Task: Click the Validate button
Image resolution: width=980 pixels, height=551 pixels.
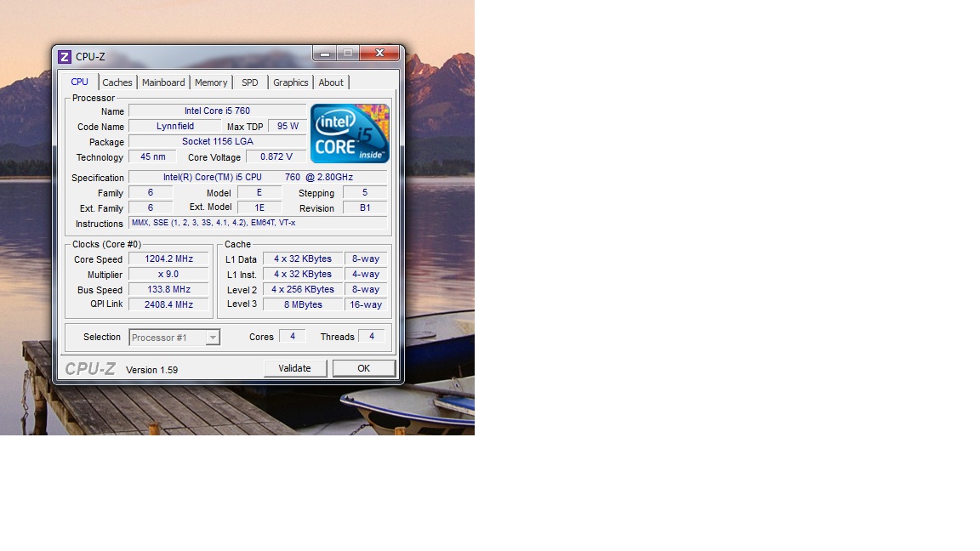Action: pos(295,368)
